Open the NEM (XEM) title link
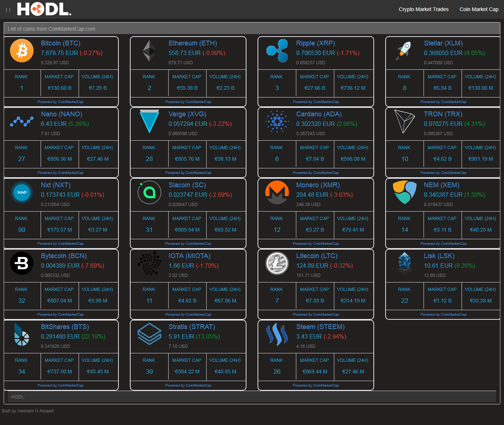504x425 pixels. click(442, 185)
